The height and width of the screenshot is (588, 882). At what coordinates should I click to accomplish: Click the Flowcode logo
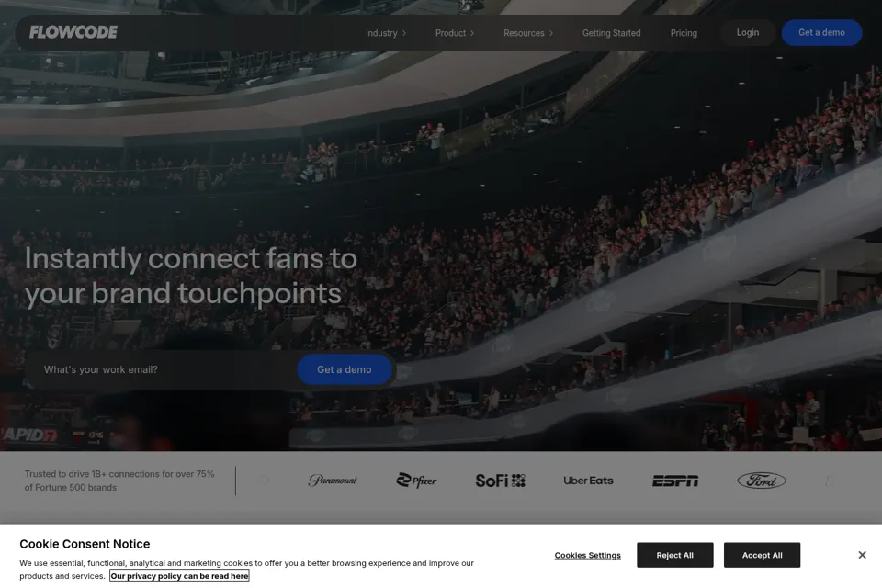tap(73, 33)
